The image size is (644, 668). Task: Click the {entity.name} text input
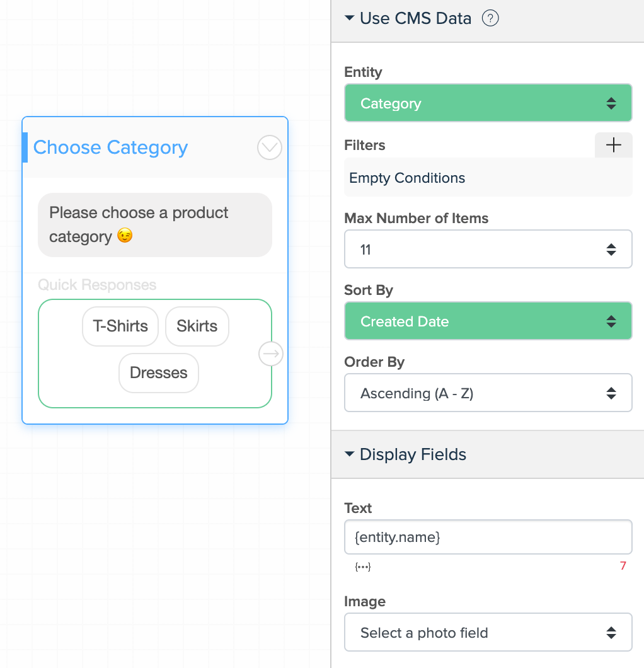tap(488, 537)
